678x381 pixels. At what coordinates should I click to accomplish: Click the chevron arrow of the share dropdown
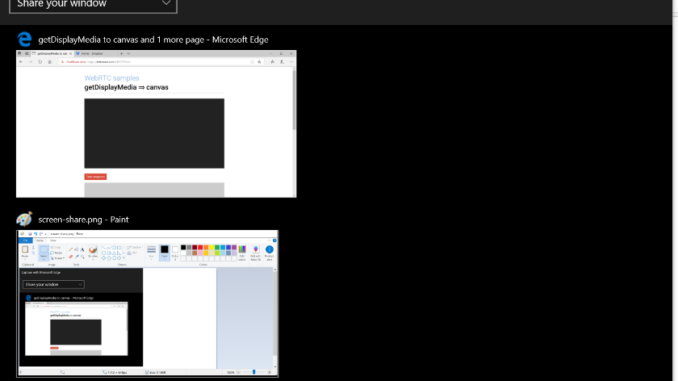pos(166,3)
